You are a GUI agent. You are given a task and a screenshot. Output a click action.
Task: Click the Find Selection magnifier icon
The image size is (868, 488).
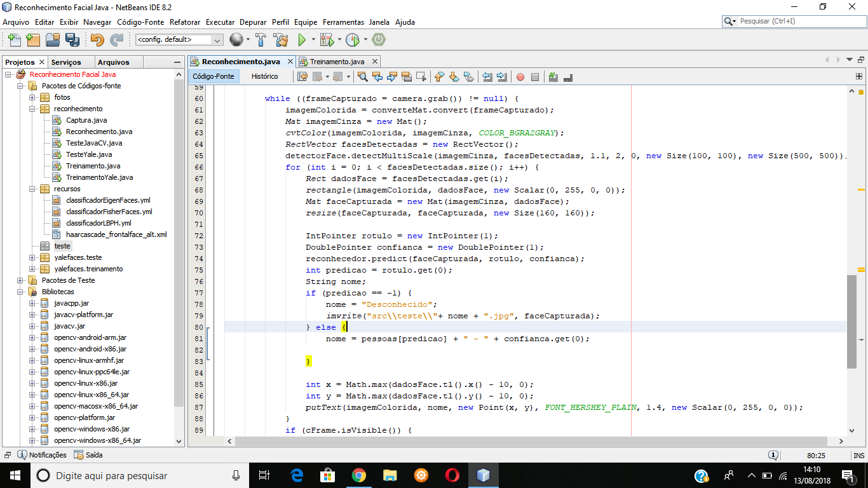point(363,76)
